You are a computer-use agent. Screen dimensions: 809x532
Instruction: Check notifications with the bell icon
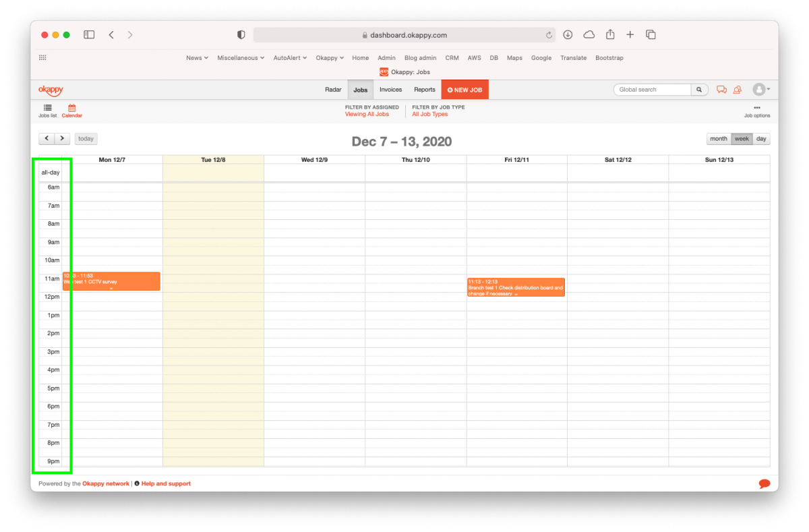[x=738, y=89]
